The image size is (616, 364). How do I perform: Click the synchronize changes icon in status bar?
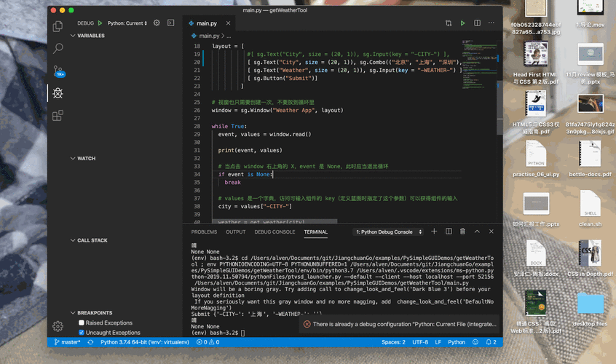coord(90,342)
